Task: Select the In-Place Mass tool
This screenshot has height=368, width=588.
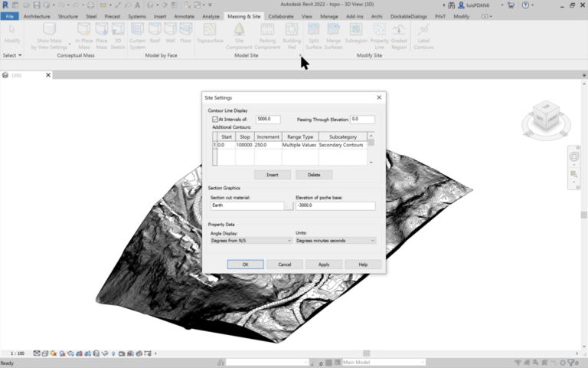Action: 83,36
